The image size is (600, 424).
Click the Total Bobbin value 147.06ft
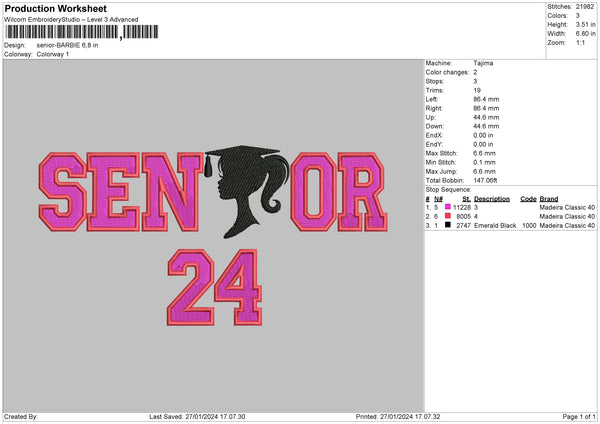coord(485,181)
